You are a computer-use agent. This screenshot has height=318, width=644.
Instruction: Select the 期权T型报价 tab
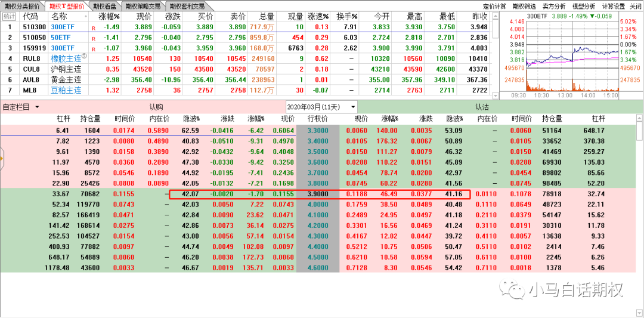click(67, 6)
